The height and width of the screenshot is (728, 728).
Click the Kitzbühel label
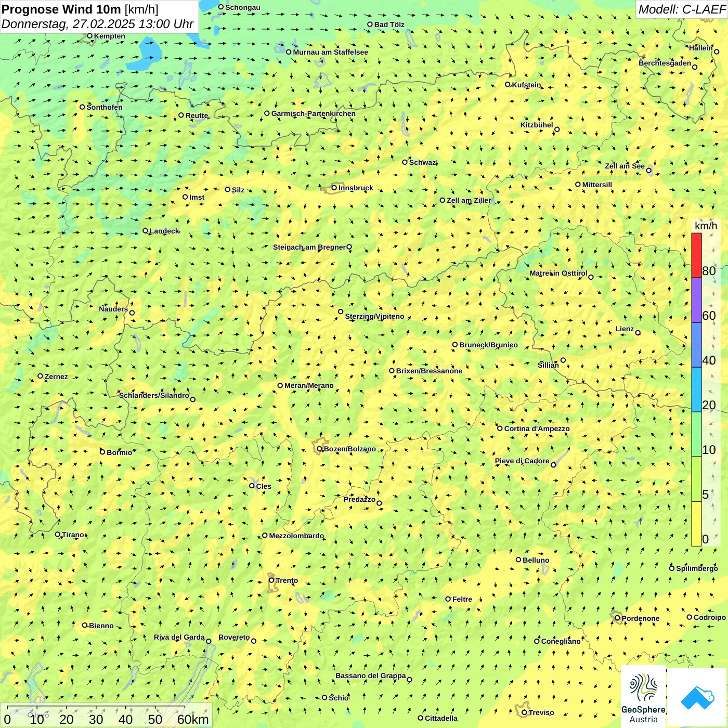click(x=537, y=125)
